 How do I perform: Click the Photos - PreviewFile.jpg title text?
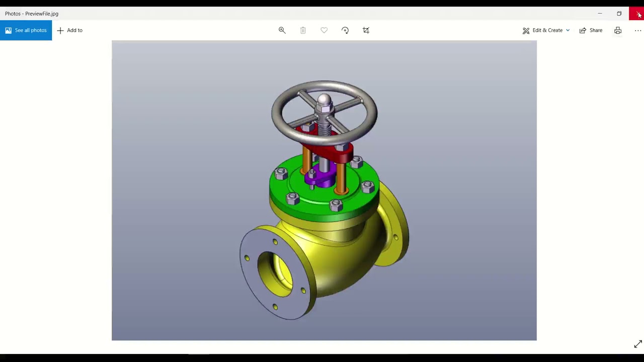(32, 14)
